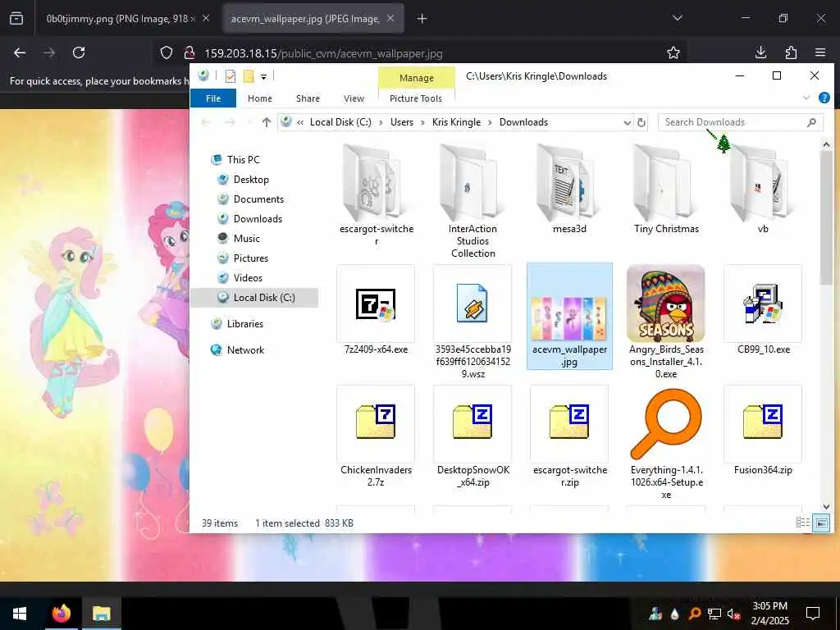Open the File ribbon menu
Image resolution: width=840 pixels, height=630 pixels.
[213, 98]
